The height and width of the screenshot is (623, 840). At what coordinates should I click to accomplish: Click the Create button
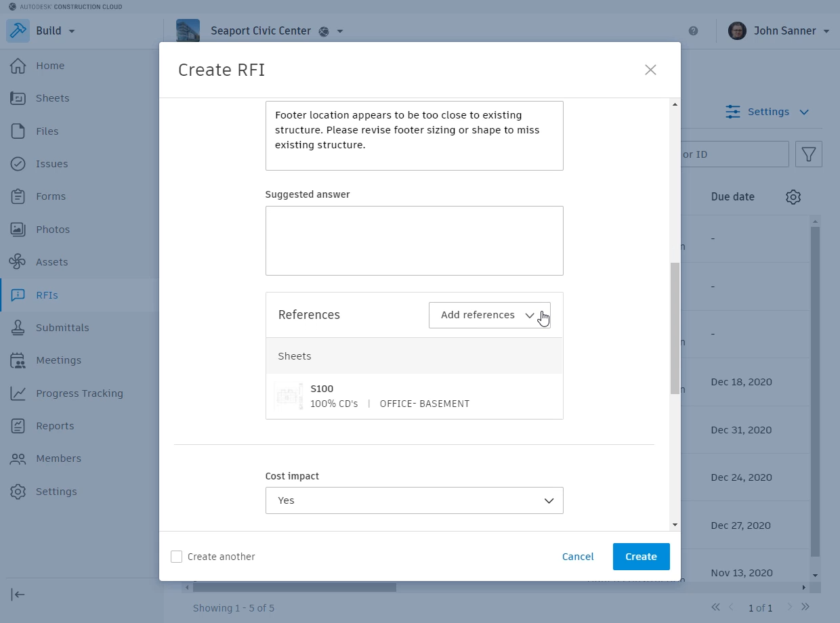coord(640,556)
